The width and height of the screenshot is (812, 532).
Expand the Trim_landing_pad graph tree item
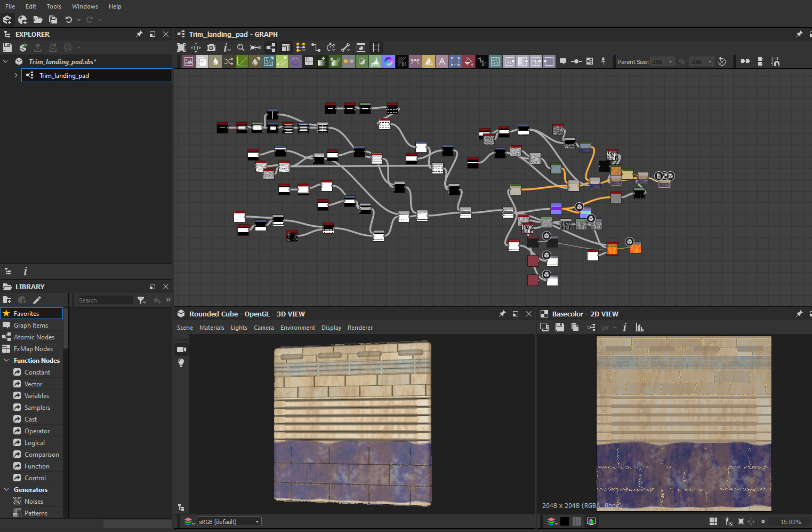pyautogui.click(x=16, y=75)
